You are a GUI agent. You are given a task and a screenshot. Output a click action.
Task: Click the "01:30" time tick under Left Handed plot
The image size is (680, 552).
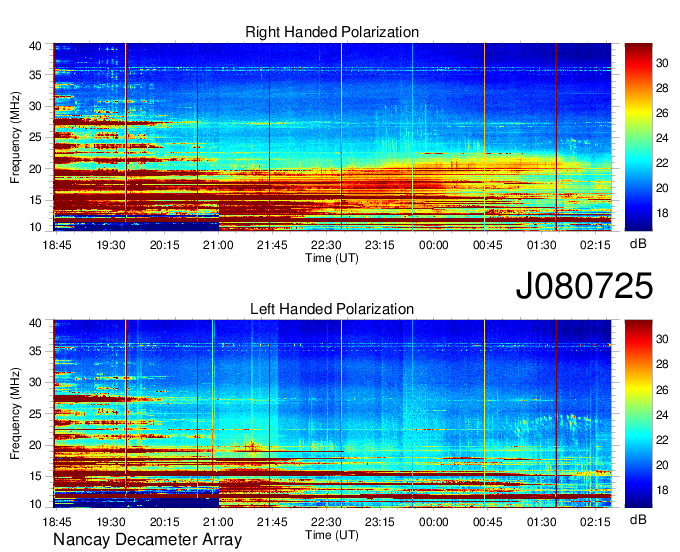541,522
